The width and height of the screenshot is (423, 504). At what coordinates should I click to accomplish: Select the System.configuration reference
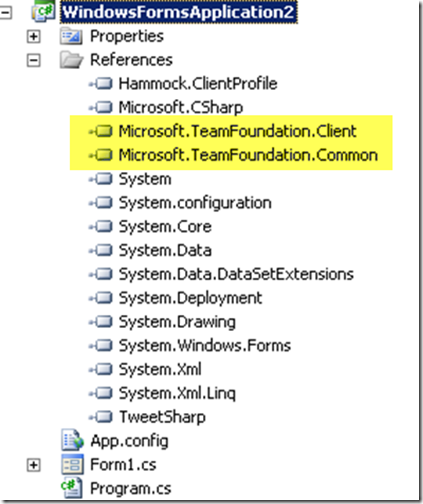point(195,203)
